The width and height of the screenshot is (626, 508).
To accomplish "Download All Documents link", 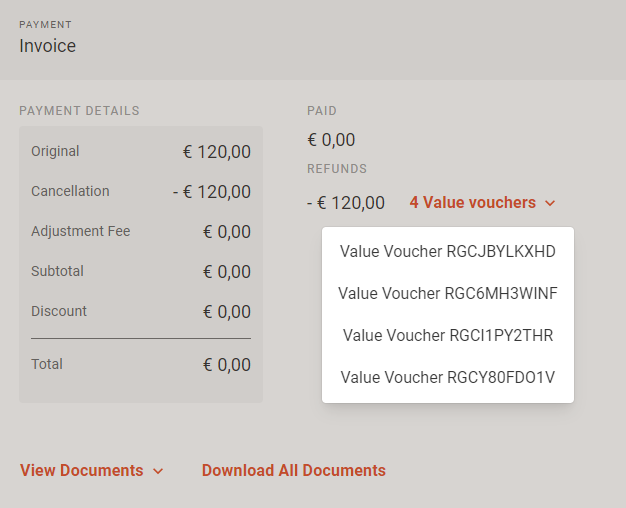I will point(294,470).
